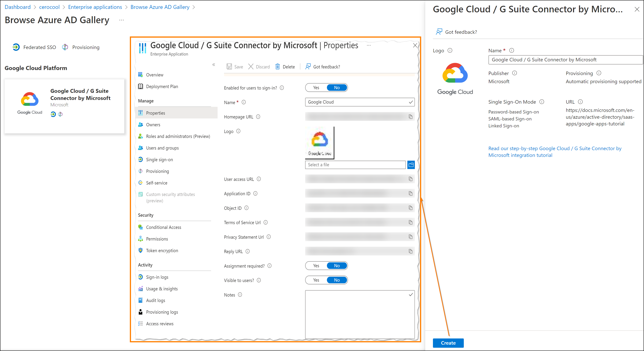This screenshot has width=644, height=351.
Task: Click Got feedback in the right panel
Action: (x=456, y=32)
